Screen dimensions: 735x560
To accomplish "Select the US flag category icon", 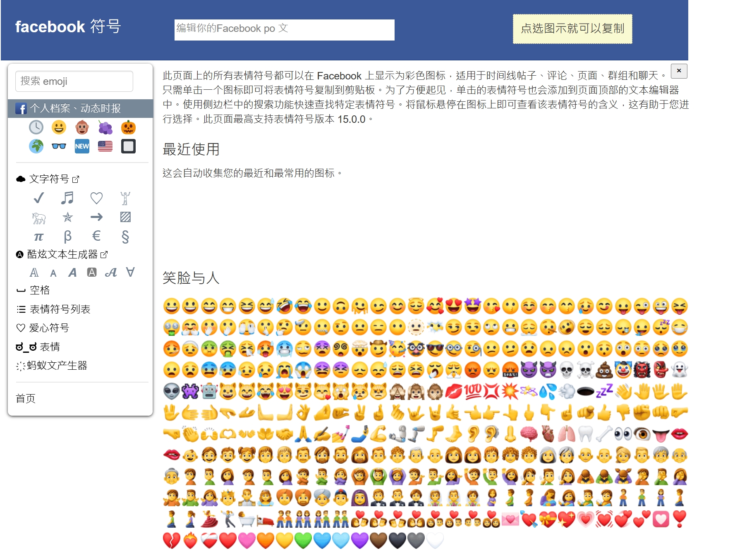I will pyautogui.click(x=105, y=146).
